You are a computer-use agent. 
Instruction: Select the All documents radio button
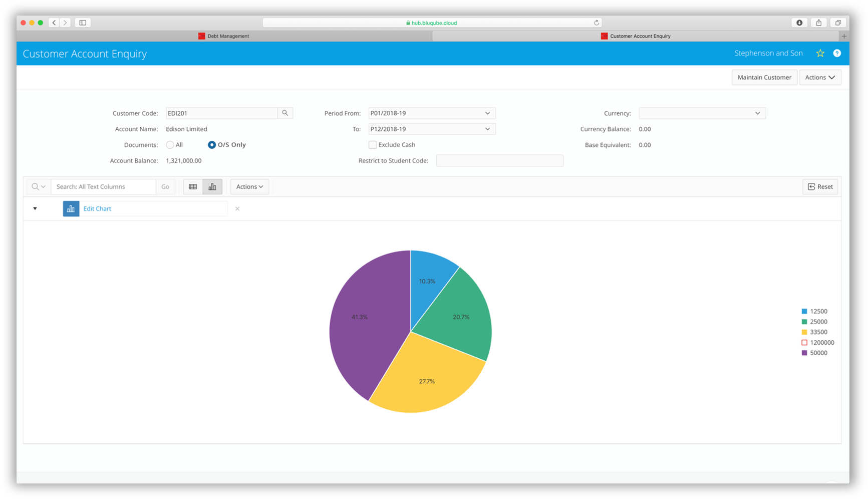pos(170,145)
